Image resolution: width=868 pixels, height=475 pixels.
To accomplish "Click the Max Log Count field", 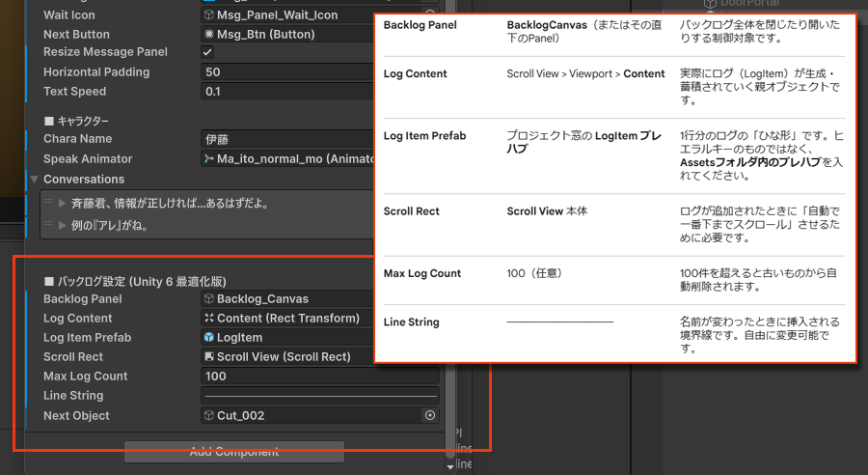I will click(319, 377).
